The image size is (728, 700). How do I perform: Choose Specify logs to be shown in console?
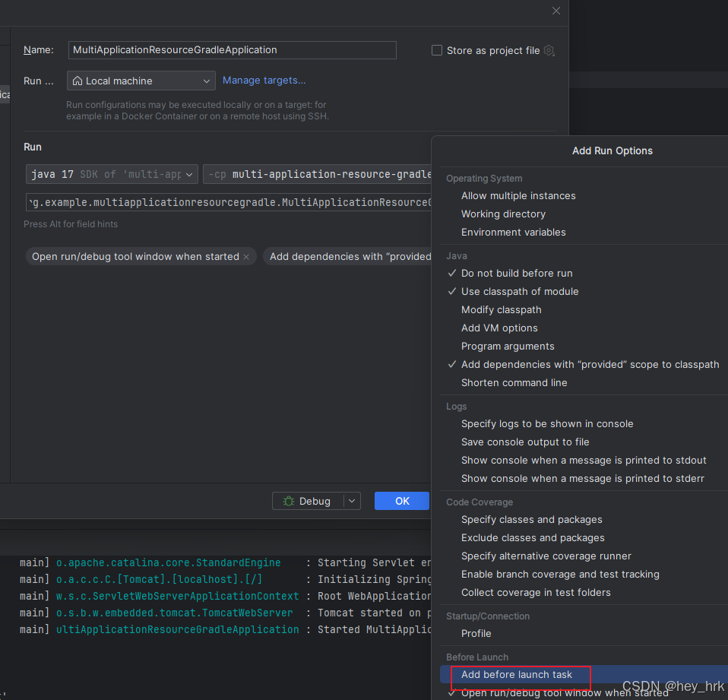[547, 424]
